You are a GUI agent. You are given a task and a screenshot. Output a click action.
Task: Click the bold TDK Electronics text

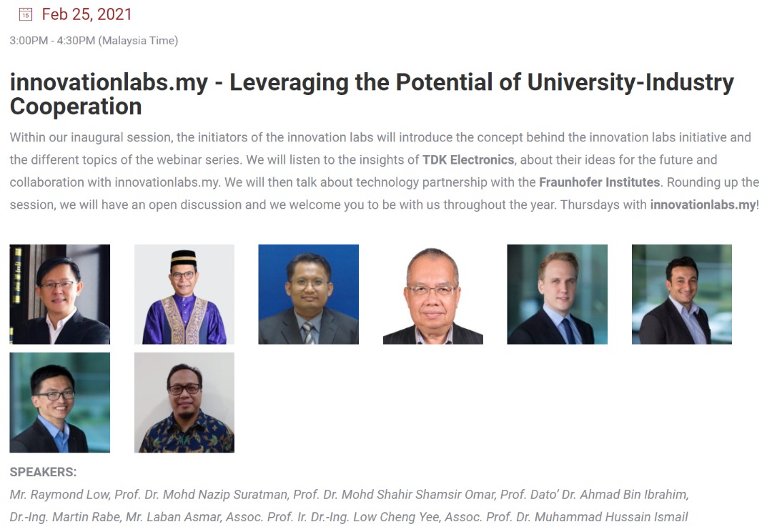pyautogui.click(x=467, y=159)
